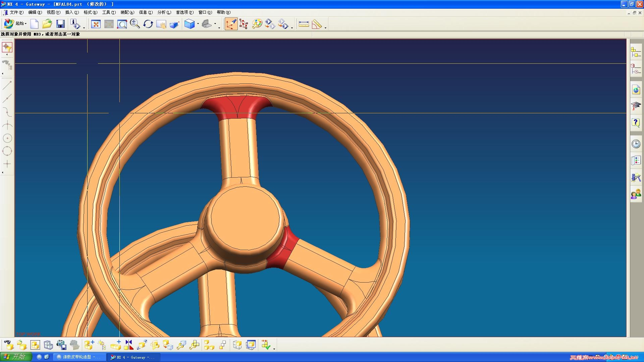Image resolution: width=644 pixels, height=362 pixels.
Task: Open the 工具(T) Tools menu
Action: coord(109,12)
